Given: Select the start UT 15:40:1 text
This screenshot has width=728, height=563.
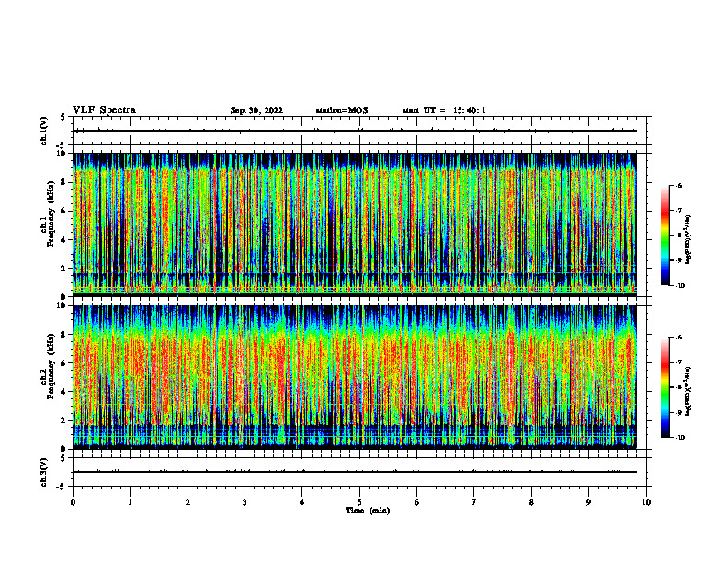Looking at the screenshot, I should (444, 110).
